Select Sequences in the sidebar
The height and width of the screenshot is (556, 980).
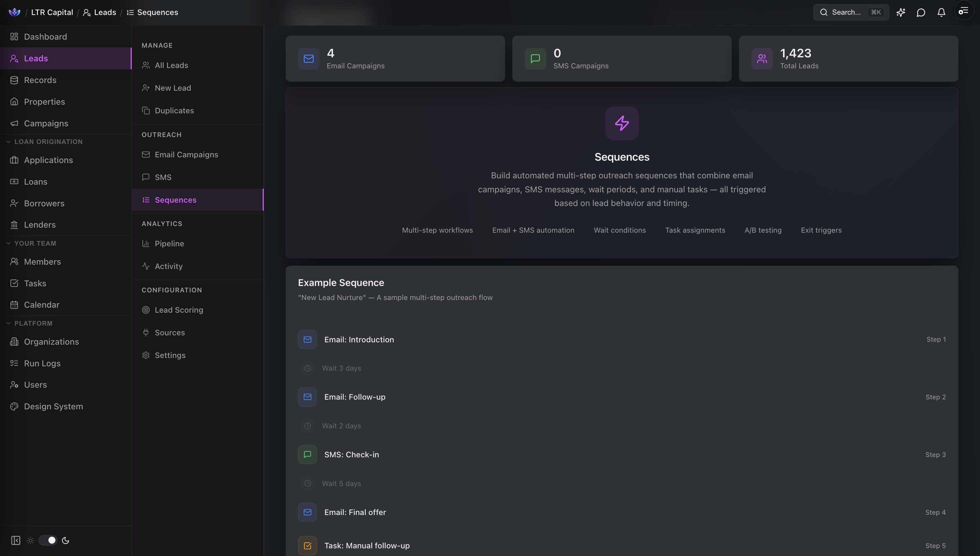tap(176, 200)
